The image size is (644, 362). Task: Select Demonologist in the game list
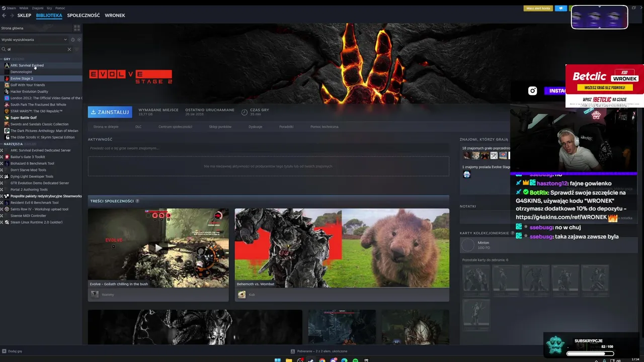41,72
